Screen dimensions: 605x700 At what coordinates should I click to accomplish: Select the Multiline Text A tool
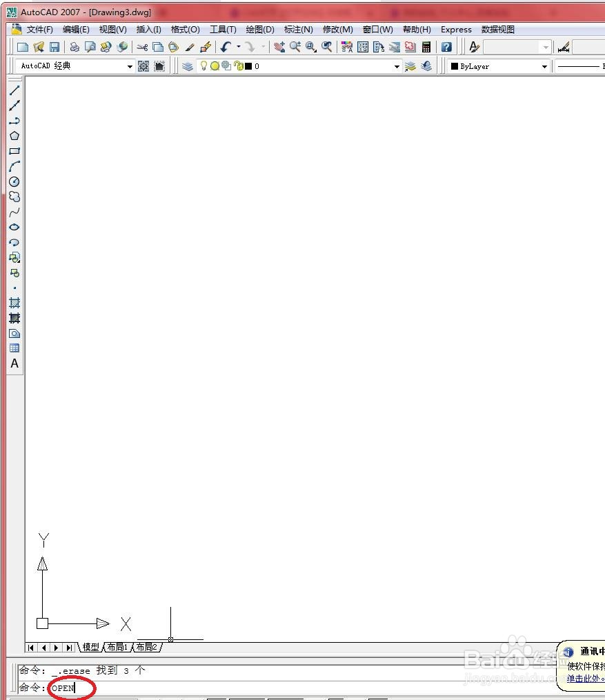(14, 363)
